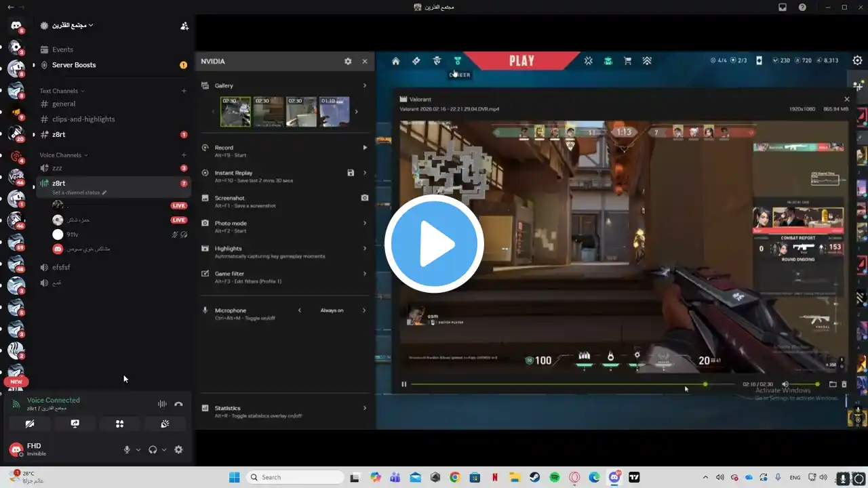Take a screenshot with the camera icon
The width and height of the screenshot is (868, 488).
point(365,198)
